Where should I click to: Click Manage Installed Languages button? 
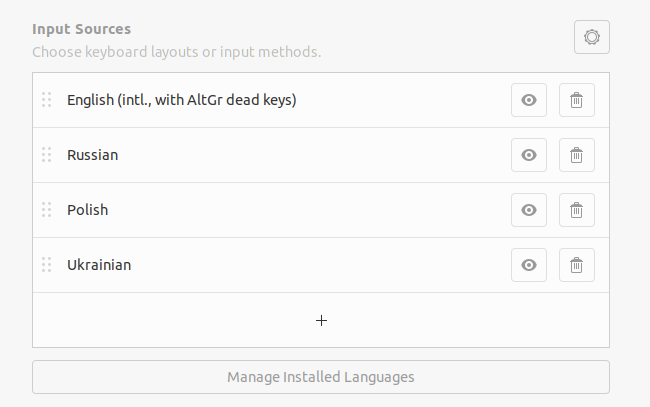[x=321, y=377]
